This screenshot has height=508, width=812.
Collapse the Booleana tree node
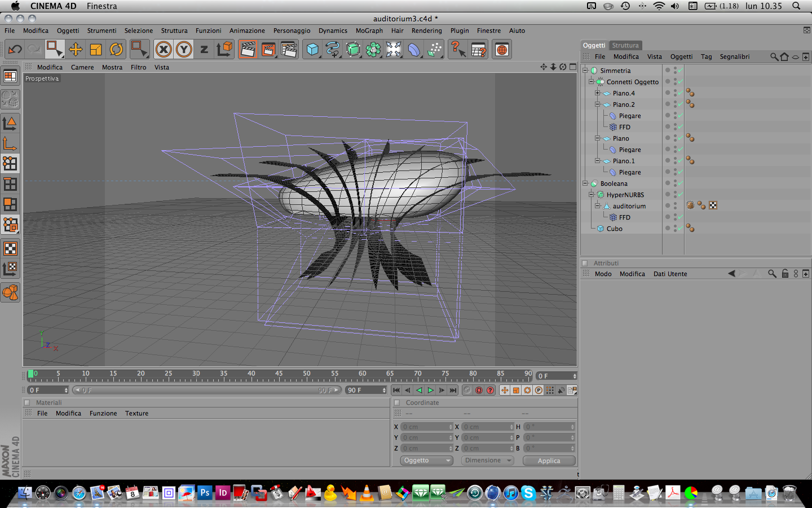tap(585, 183)
